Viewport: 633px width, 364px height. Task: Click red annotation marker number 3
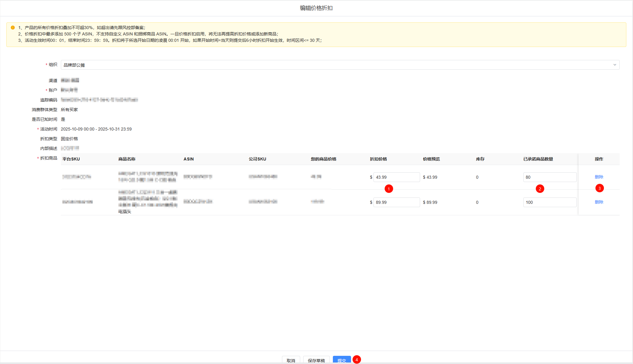[599, 188]
